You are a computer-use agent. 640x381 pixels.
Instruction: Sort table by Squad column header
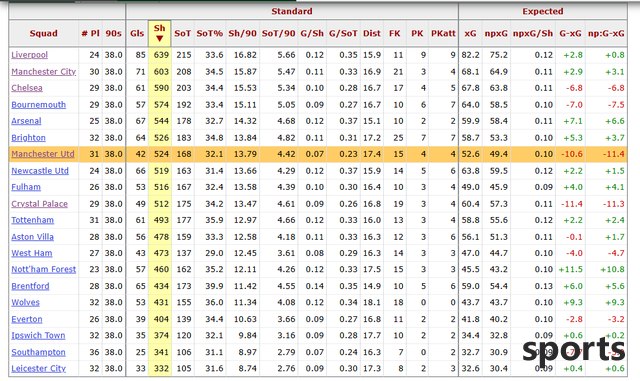point(43,34)
